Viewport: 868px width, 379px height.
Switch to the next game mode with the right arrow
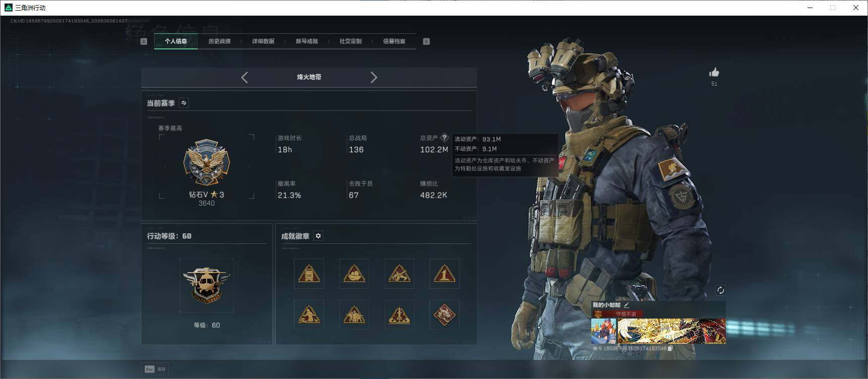point(374,77)
